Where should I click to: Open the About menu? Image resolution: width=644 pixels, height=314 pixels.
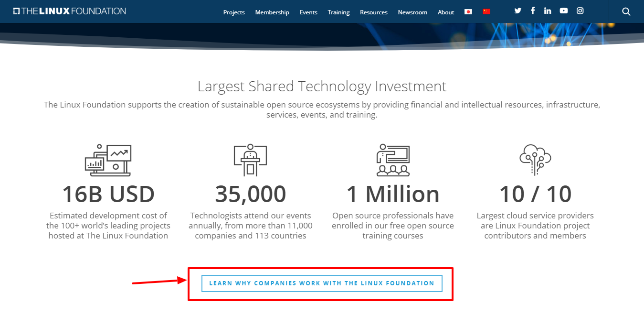pos(446,12)
